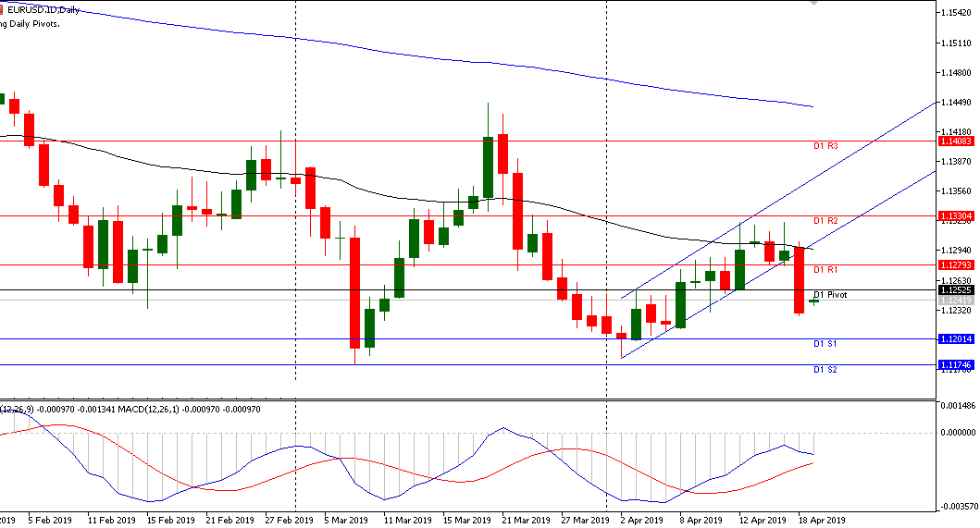Click the 1.13870 price axis value

957,162
